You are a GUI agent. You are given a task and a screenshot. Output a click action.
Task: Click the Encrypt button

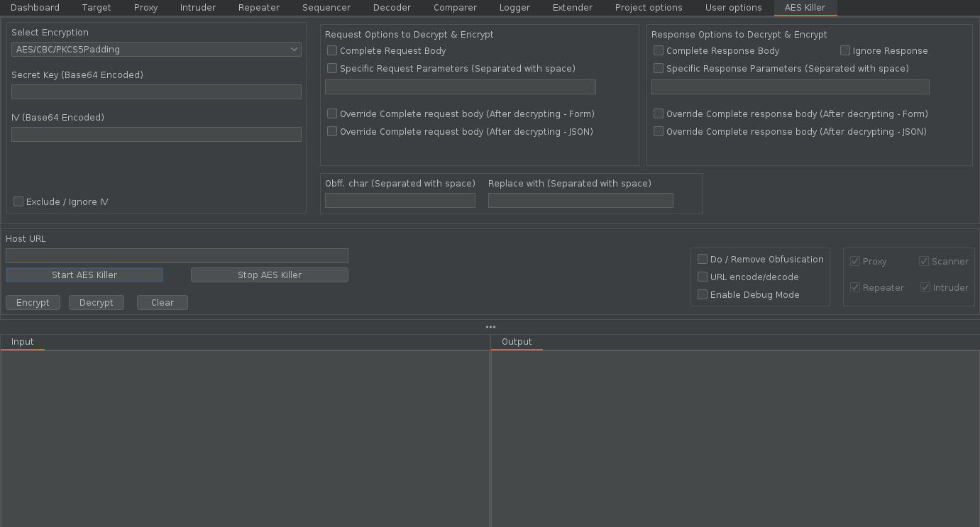pos(33,302)
